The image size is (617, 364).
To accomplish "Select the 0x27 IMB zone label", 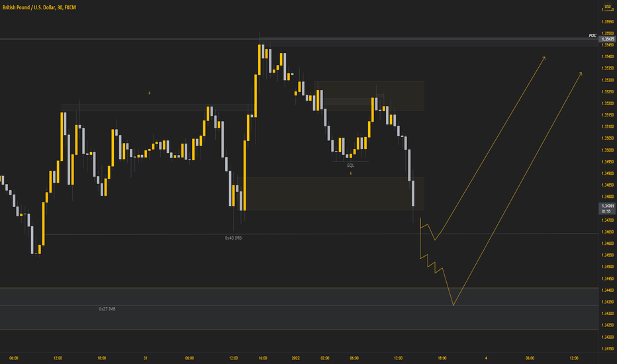I will [x=107, y=309].
